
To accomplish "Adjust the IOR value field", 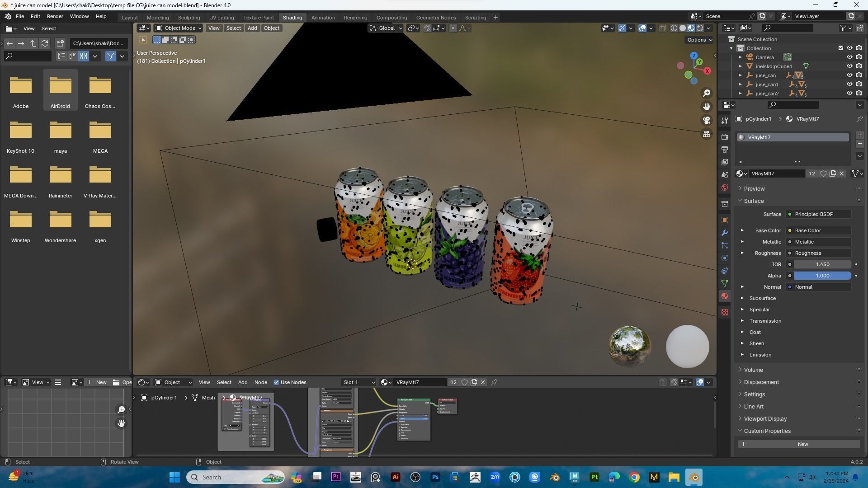I will coord(822,264).
